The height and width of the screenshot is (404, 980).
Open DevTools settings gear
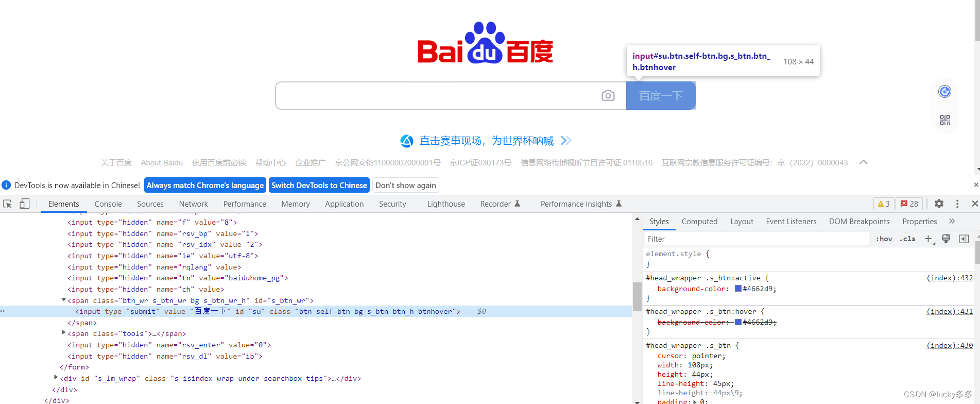click(939, 204)
